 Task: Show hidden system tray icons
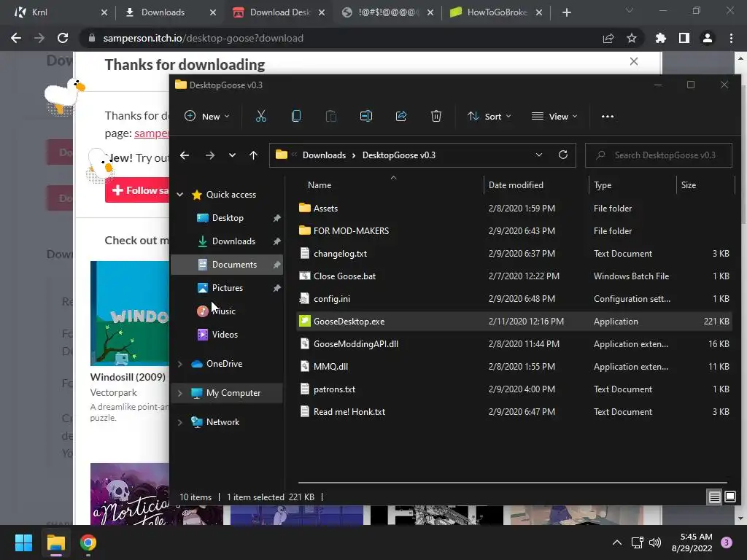(617, 542)
